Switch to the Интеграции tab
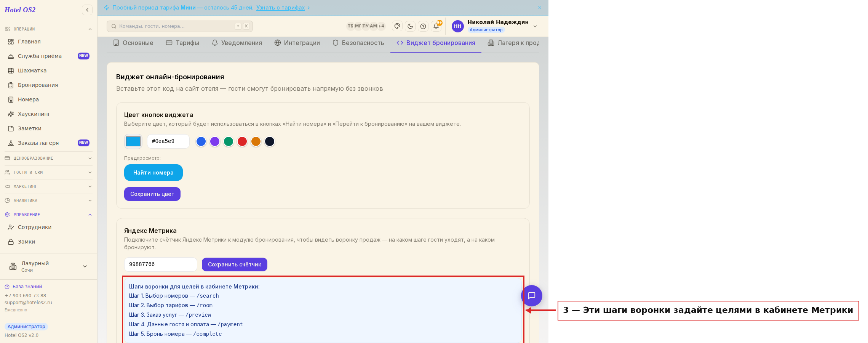 (x=297, y=43)
